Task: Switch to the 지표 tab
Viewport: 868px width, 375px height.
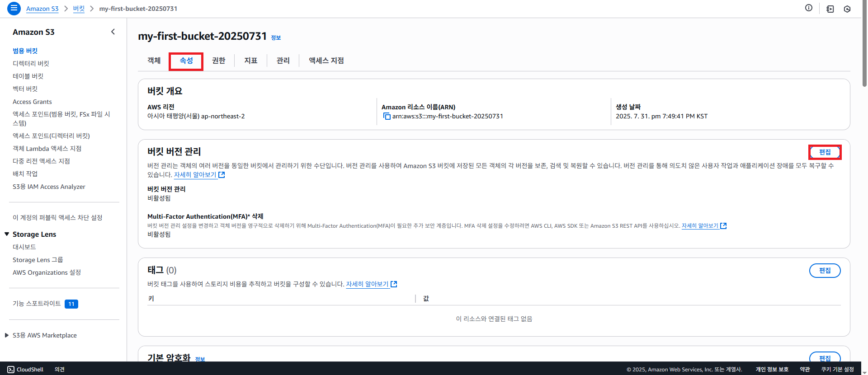Action: [251, 61]
